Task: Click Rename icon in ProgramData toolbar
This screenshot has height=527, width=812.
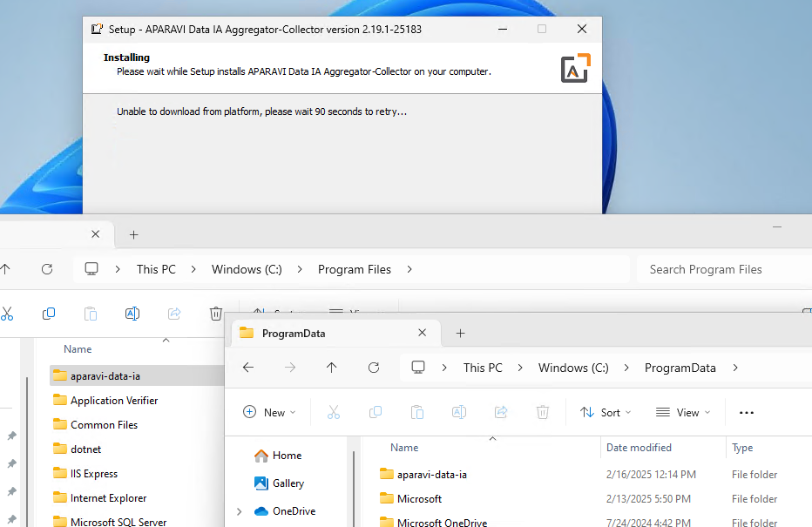Action: [459, 412]
